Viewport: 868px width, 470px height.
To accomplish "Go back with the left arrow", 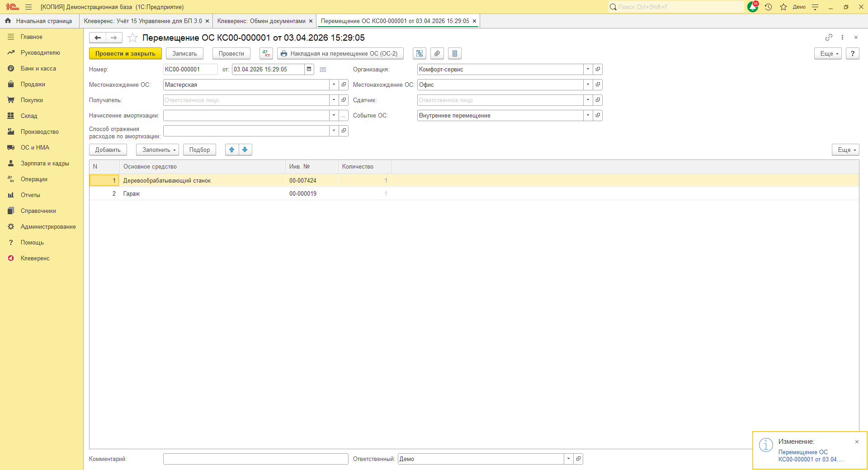I will (98, 38).
